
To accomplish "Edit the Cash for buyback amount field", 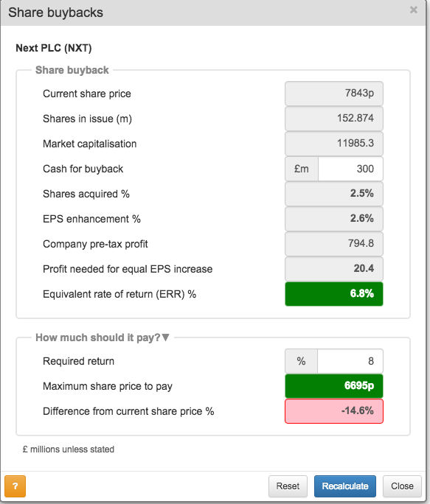I will pos(350,169).
